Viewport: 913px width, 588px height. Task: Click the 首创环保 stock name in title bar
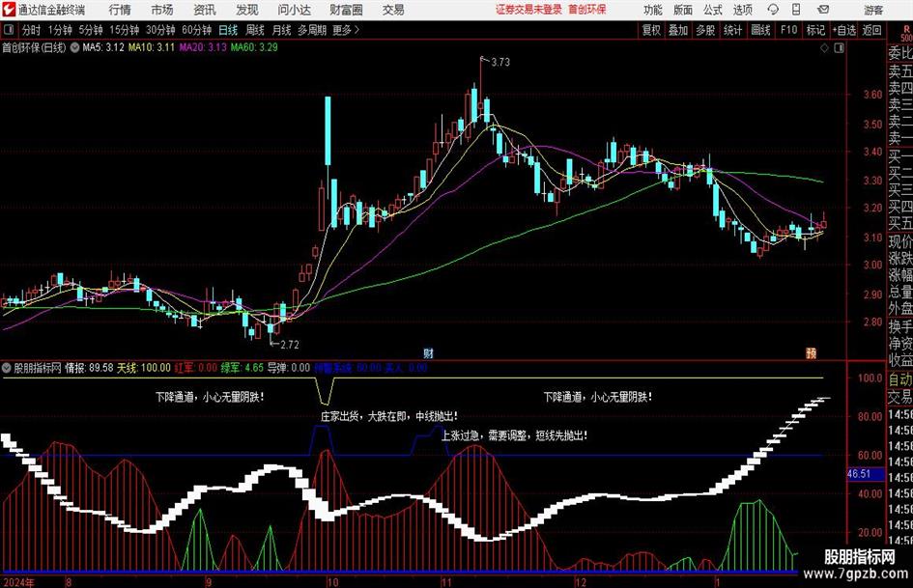point(587,10)
